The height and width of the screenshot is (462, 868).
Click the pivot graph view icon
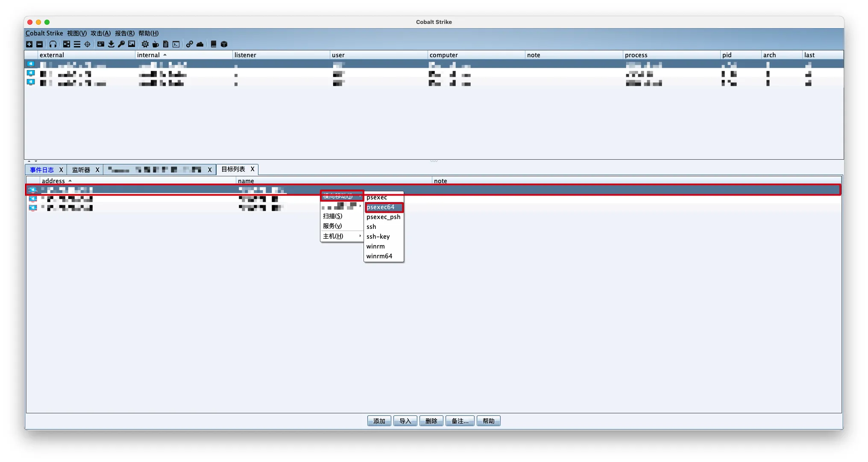click(67, 44)
